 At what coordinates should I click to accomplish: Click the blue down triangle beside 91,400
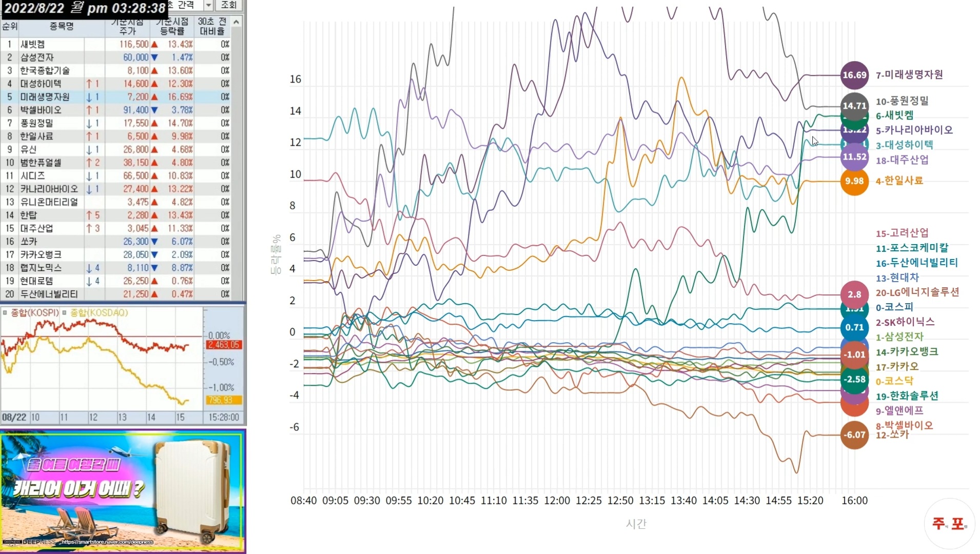pos(154,110)
